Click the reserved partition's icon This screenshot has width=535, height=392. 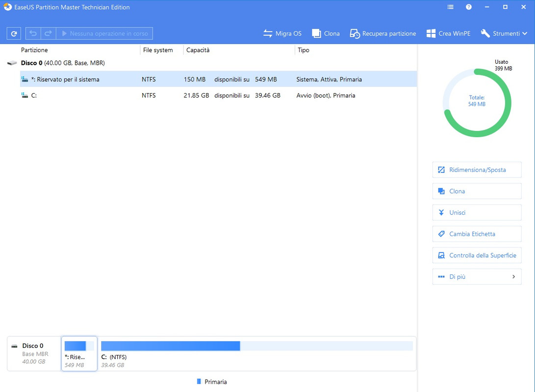tap(25, 79)
